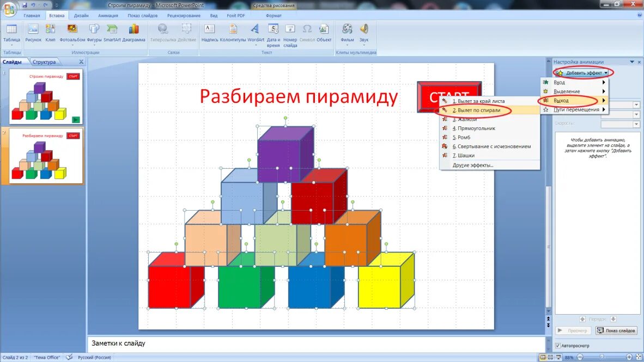The height and width of the screenshot is (362, 644).
Task: Switch to slide sorter view
Action: tap(550, 358)
